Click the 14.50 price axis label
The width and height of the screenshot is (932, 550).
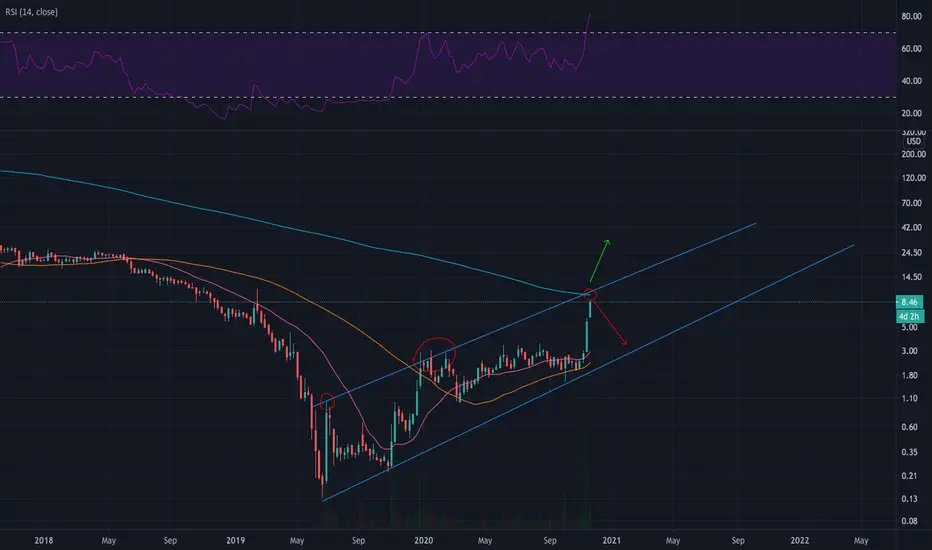(911, 277)
